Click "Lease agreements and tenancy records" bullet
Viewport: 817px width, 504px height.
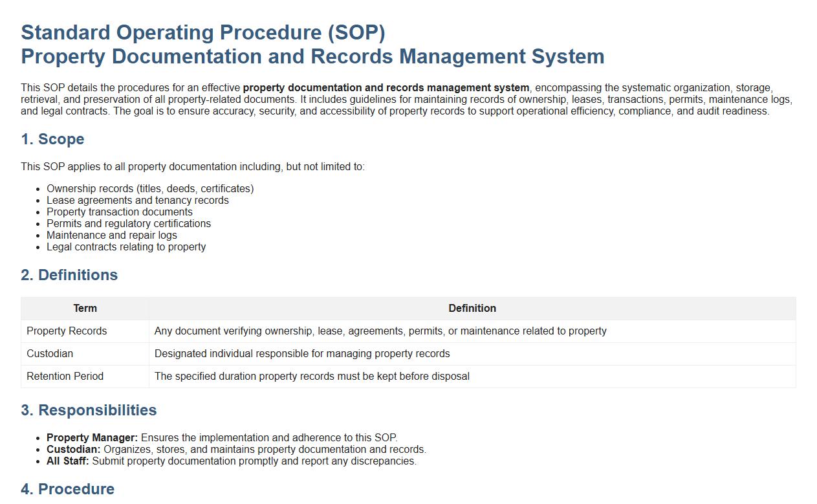pyautogui.click(x=138, y=201)
